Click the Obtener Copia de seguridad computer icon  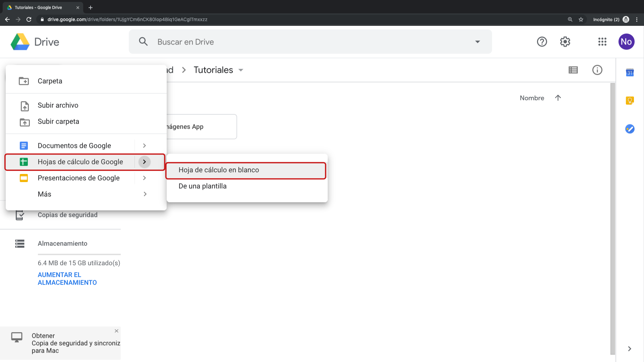point(17,337)
